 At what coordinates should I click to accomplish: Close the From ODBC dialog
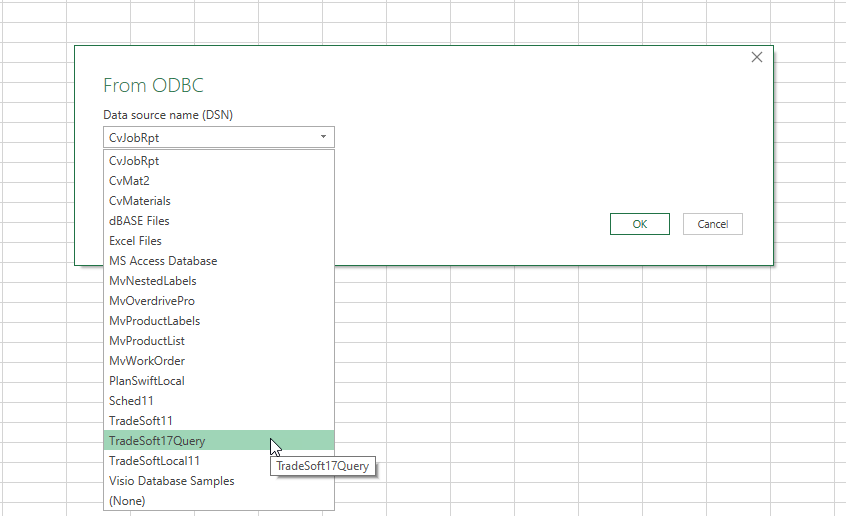tap(757, 58)
